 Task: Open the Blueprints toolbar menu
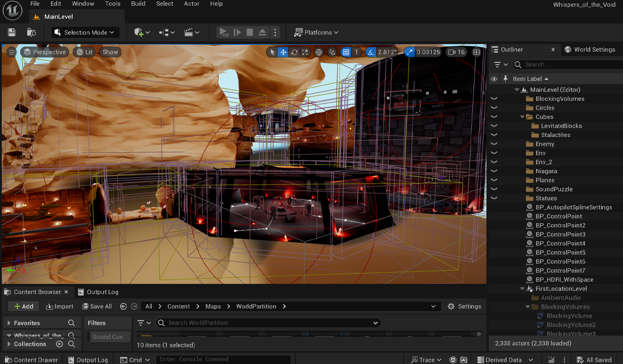pyautogui.click(x=167, y=32)
